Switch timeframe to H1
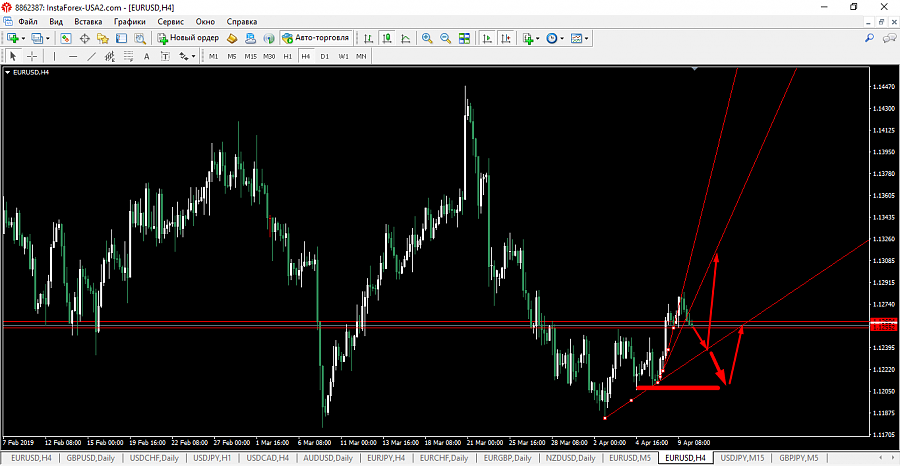This screenshot has height=466, width=900. pyautogui.click(x=288, y=56)
